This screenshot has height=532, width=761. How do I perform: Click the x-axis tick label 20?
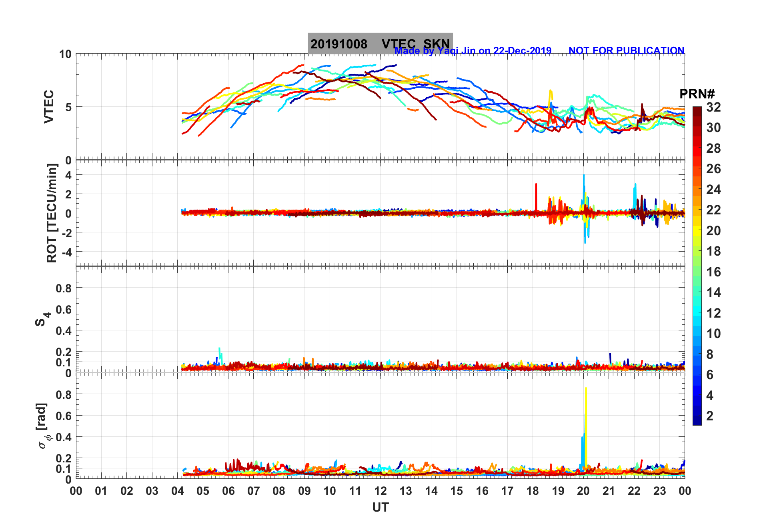coord(583,491)
